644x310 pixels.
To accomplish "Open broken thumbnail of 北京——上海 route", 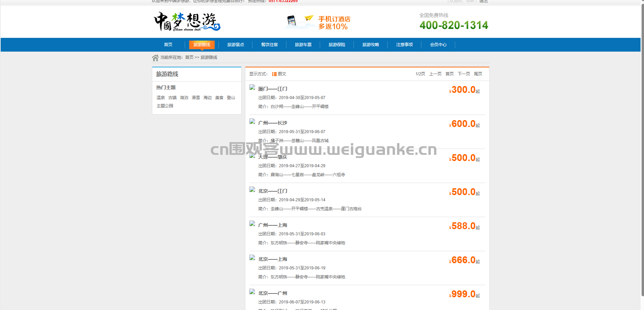I will pyautogui.click(x=252, y=258).
